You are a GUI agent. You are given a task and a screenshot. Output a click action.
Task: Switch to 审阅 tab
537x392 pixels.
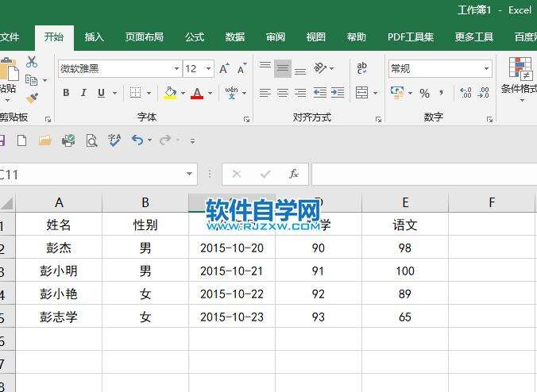pyautogui.click(x=276, y=37)
